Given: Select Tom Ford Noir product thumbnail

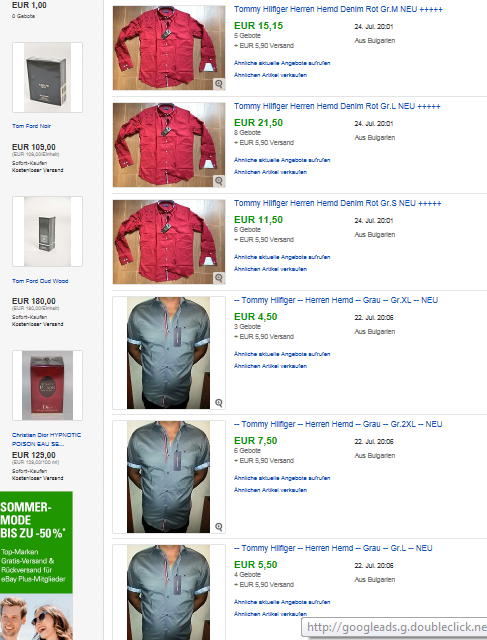Looking at the screenshot, I should (x=47, y=77).
